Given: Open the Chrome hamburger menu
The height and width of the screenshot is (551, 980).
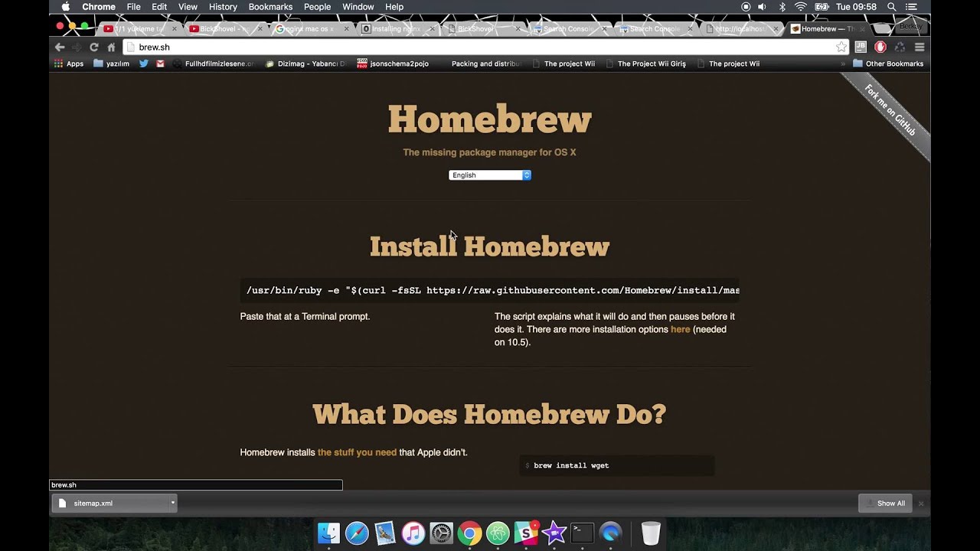Looking at the screenshot, I should (920, 47).
